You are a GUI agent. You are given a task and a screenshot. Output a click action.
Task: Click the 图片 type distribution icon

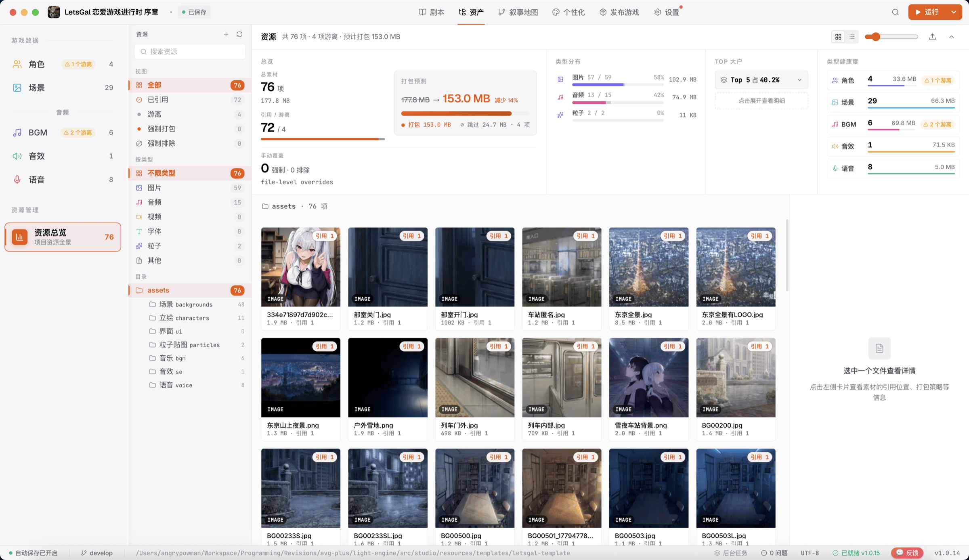(x=560, y=80)
